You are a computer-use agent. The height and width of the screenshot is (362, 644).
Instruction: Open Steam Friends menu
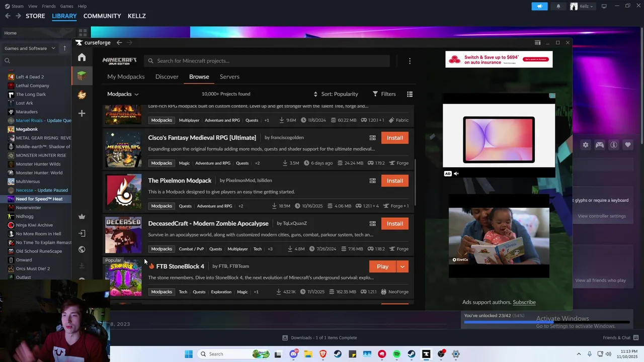tap(49, 6)
